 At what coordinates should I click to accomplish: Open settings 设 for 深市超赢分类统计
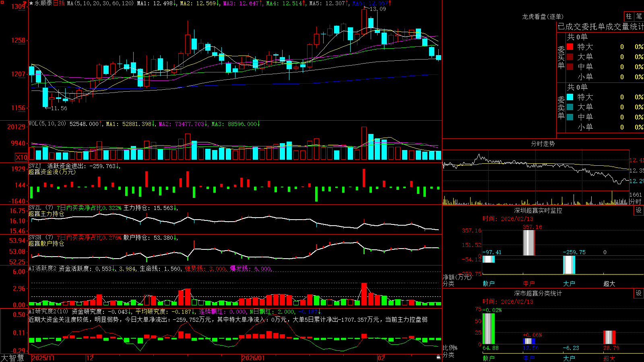tap(639, 293)
